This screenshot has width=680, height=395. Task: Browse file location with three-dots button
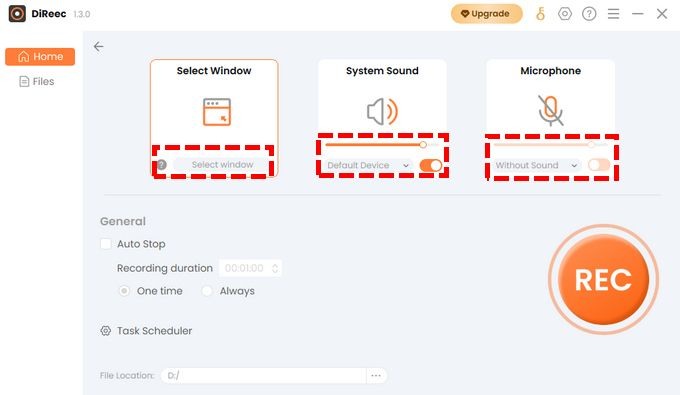point(376,375)
